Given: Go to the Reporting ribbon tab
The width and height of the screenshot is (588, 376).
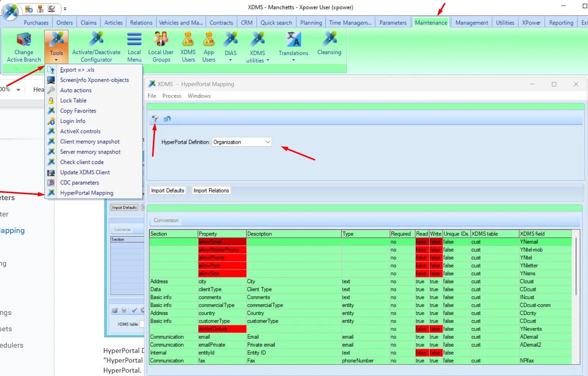Looking at the screenshot, I should [561, 23].
